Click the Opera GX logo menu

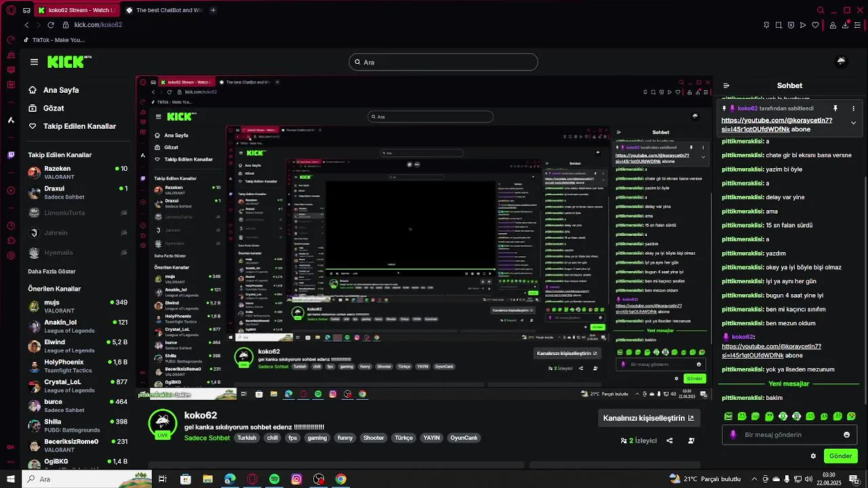point(11,10)
